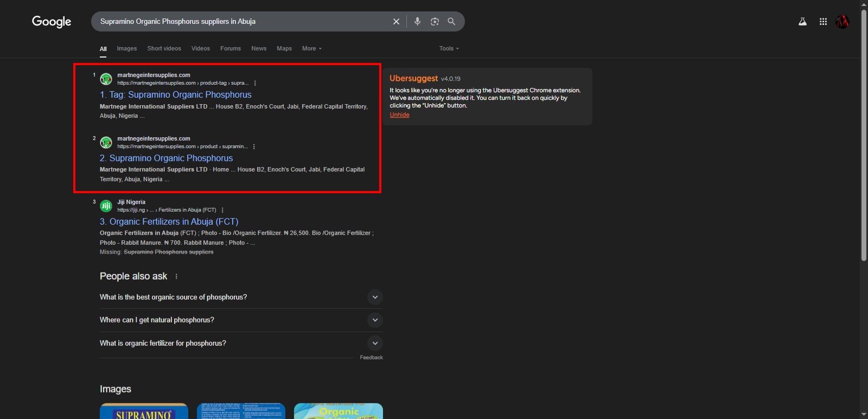Click scrollbar down arrow

pyautogui.click(x=864, y=415)
